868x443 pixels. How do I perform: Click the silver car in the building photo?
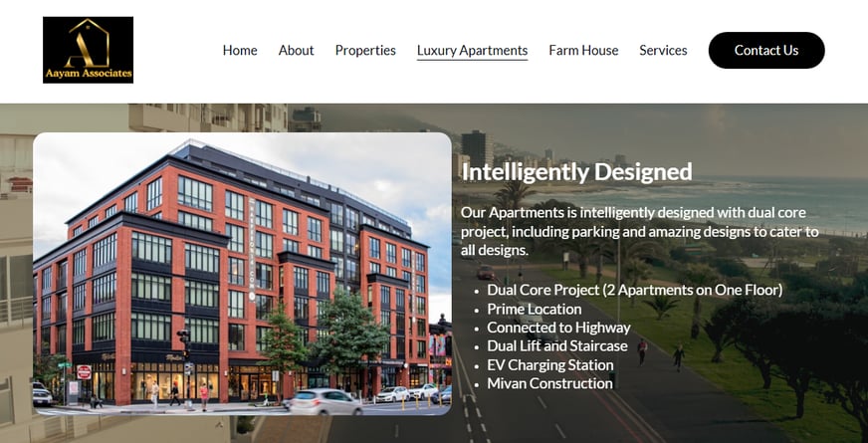324,402
